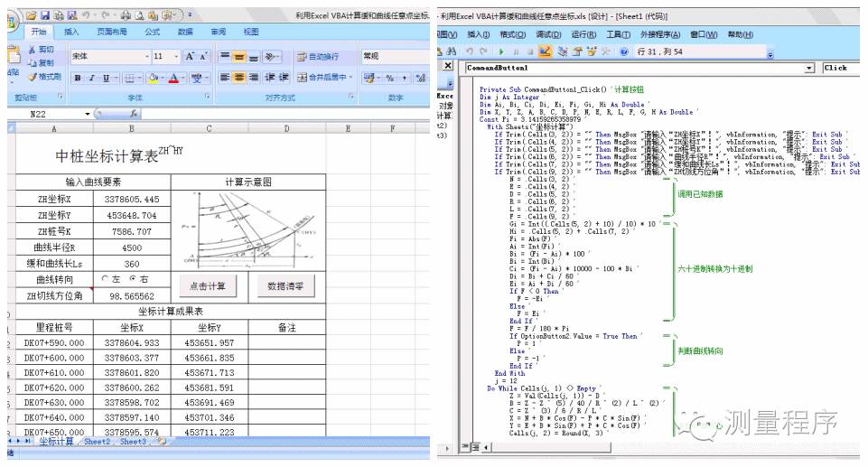Open the 运行(R) menu in VBA editor
Viewport: 868px width, 467px height.
[x=583, y=34]
